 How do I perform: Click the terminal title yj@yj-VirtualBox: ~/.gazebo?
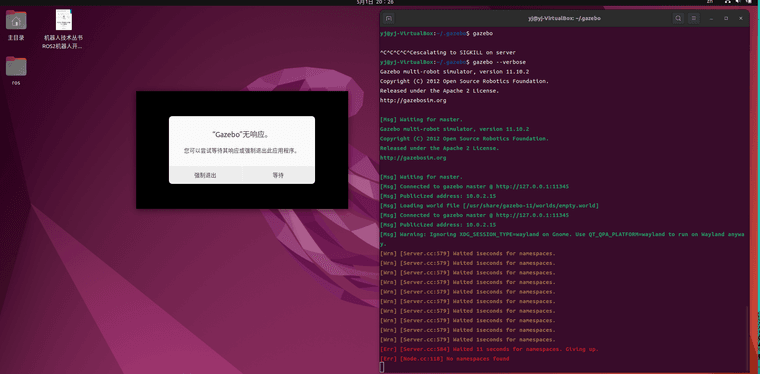pos(564,18)
